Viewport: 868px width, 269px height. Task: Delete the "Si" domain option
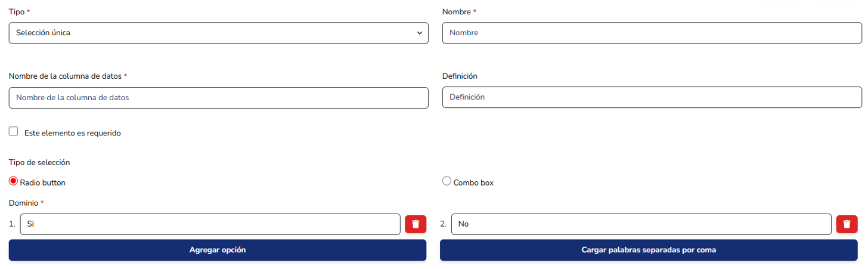click(x=416, y=224)
